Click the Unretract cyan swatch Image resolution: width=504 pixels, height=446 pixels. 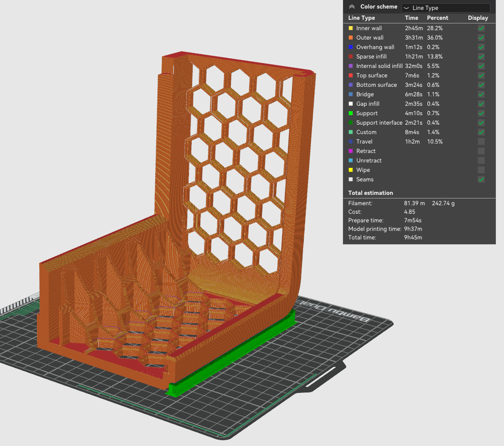[351, 161]
